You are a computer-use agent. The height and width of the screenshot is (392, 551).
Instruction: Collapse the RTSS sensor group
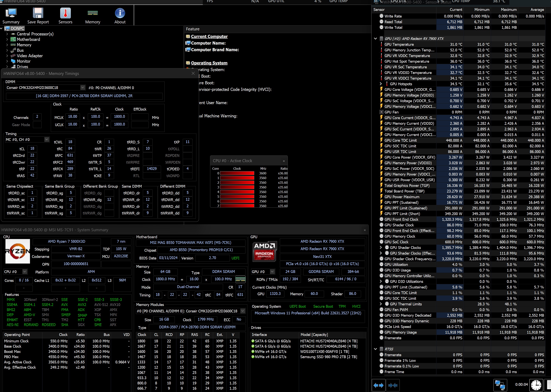point(375,349)
